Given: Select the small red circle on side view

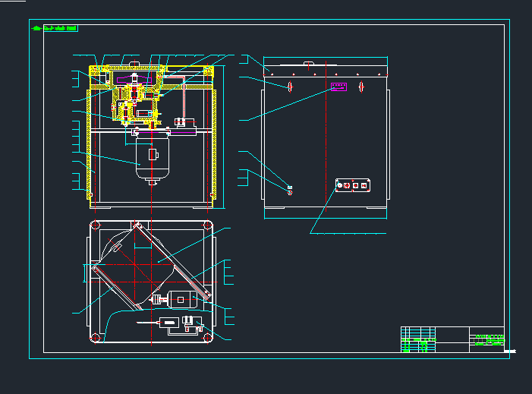Looking at the screenshot, I should pyautogui.click(x=290, y=193).
